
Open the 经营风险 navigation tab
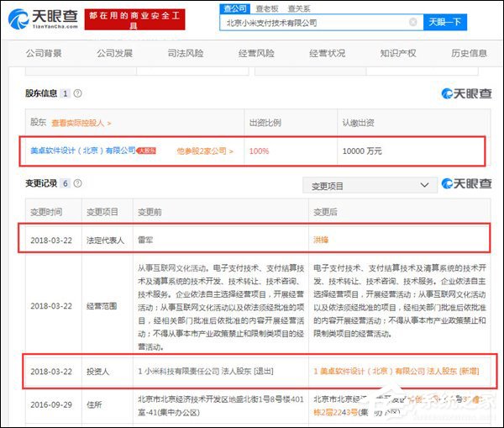(x=256, y=53)
